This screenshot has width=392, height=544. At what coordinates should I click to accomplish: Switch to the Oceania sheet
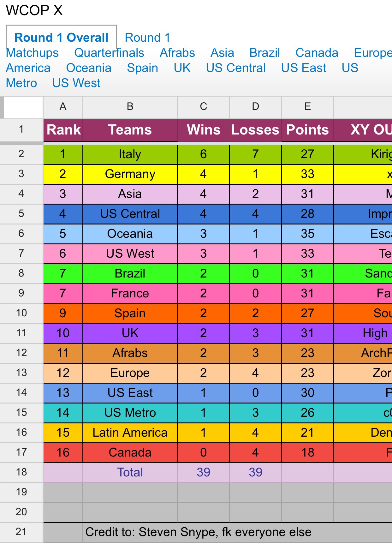coord(89,68)
